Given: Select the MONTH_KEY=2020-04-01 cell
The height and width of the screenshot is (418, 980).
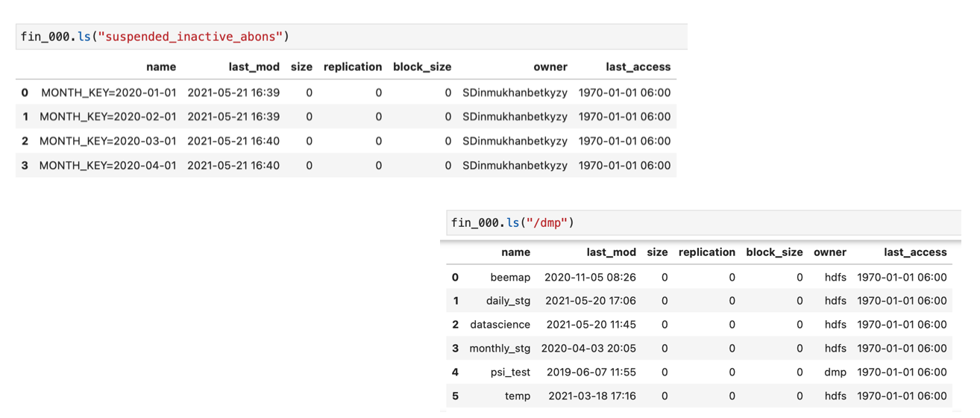Looking at the screenshot, I should (108, 165).
